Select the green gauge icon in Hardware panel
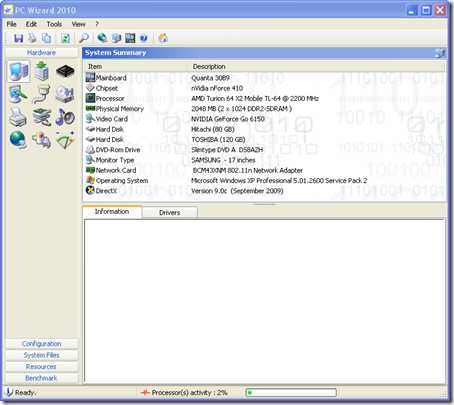This screenshot has height=405, width=454. pos(65,140)
